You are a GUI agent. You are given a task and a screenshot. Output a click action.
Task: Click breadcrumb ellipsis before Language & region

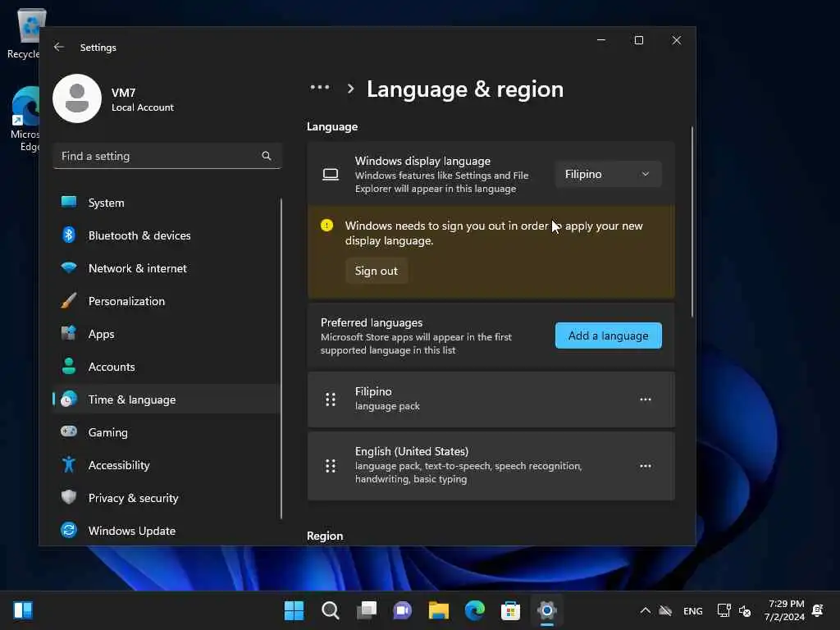coord(320,88)
